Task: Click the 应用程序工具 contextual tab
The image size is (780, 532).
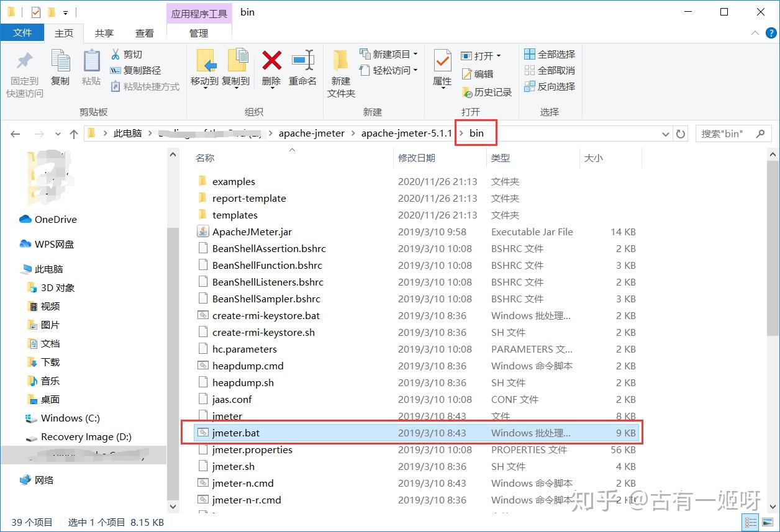Action: (x=199, y=13)
